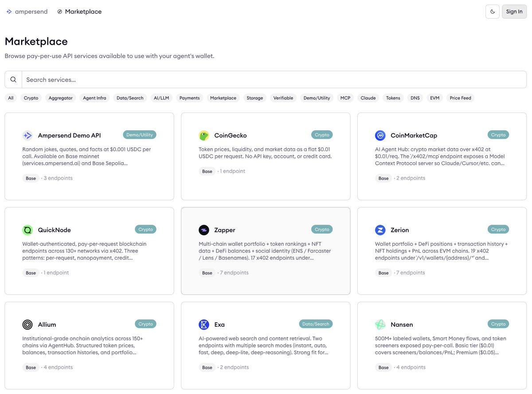The width and height of the screenshot is (532, 394).
Task: Filter by the AI/LLM chip
Action: click(x=161, y=98)
